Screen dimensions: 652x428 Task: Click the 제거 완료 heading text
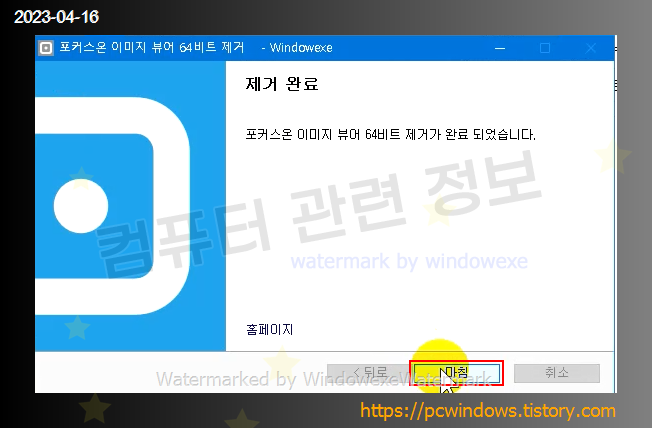[x=282, y=84]
